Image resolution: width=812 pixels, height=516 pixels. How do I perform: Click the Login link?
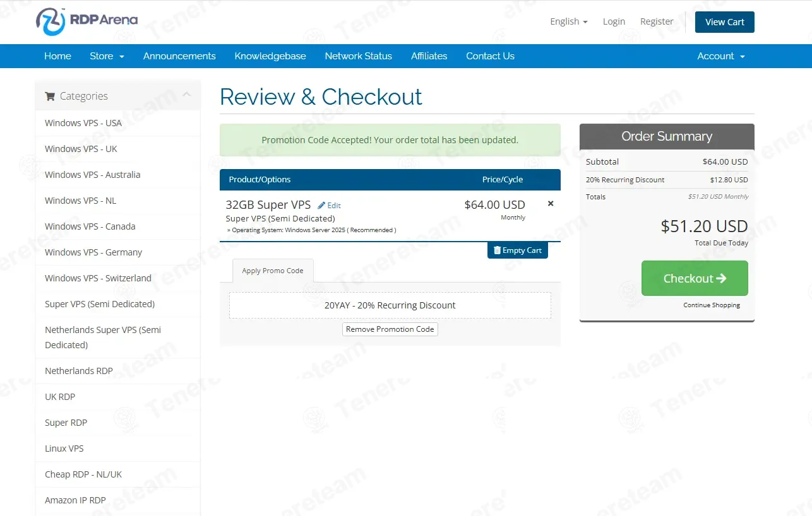614,21
